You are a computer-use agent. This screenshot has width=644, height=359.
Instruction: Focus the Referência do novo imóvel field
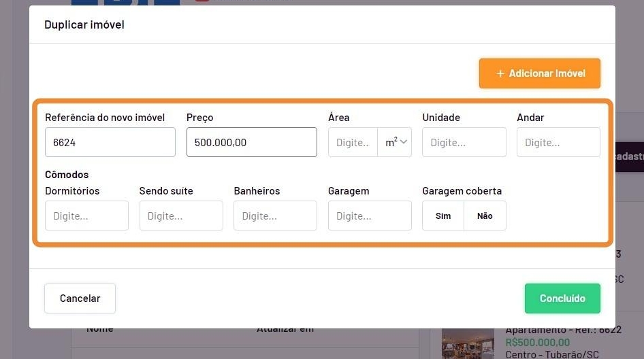(x=110, y=142)
